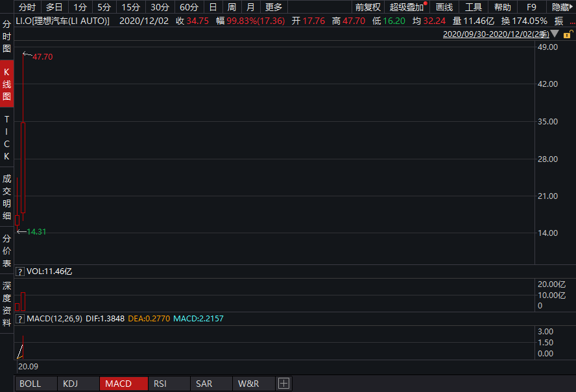Viewport: 576px width, 392px height.
Task: Open the 成交明细 side tab
Action: [6, 197]
